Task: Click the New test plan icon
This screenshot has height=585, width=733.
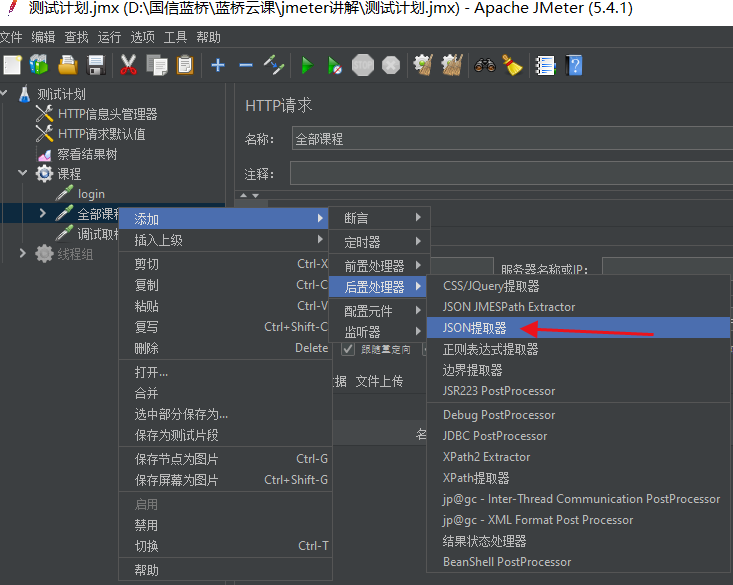Action: [x=12, y=65]
